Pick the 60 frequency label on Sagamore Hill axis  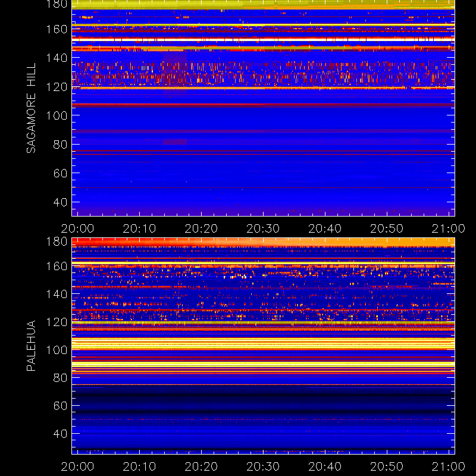[x=60, y=173]
